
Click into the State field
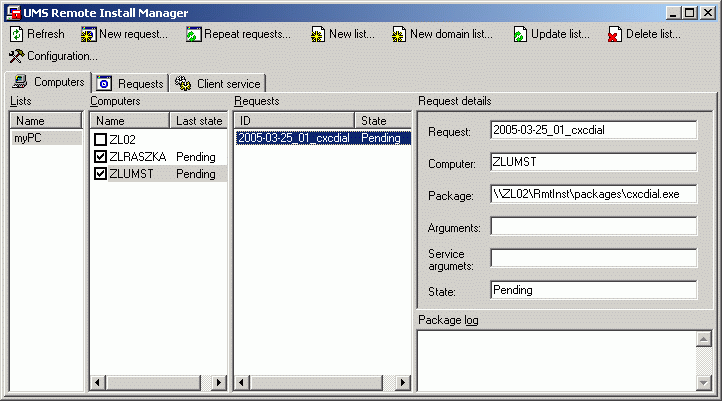(x=594, y=290)
